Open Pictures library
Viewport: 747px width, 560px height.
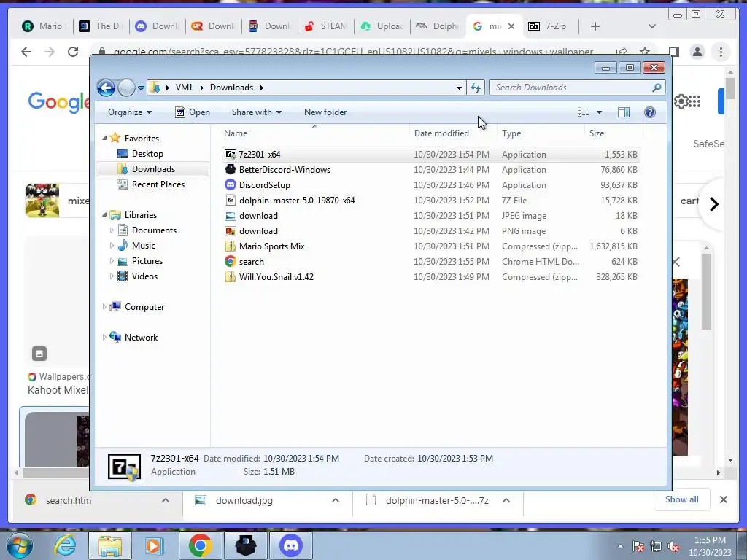tap(147, 261)
